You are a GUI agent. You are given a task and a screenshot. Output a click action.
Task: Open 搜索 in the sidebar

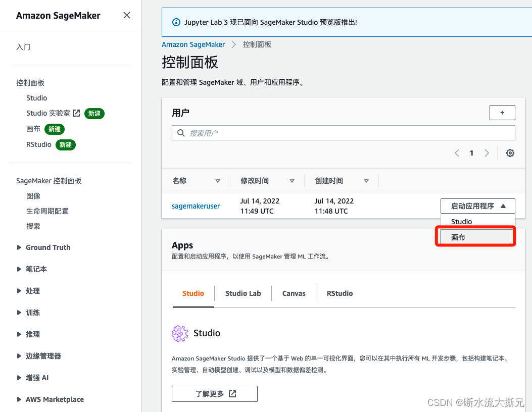(33, 226)
